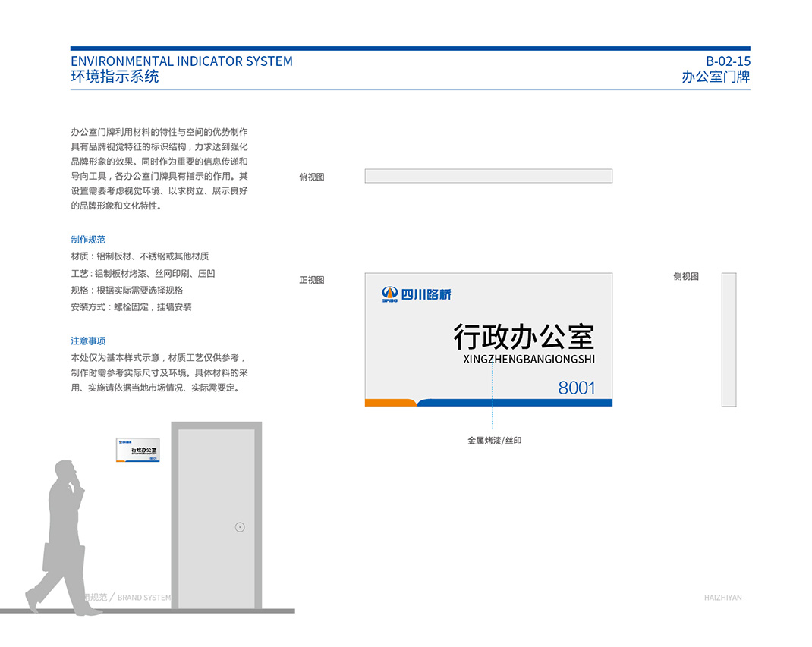The width and height of the screenshot is (812, 647).
Task: Click the door knob on the door
Action: 240,527
